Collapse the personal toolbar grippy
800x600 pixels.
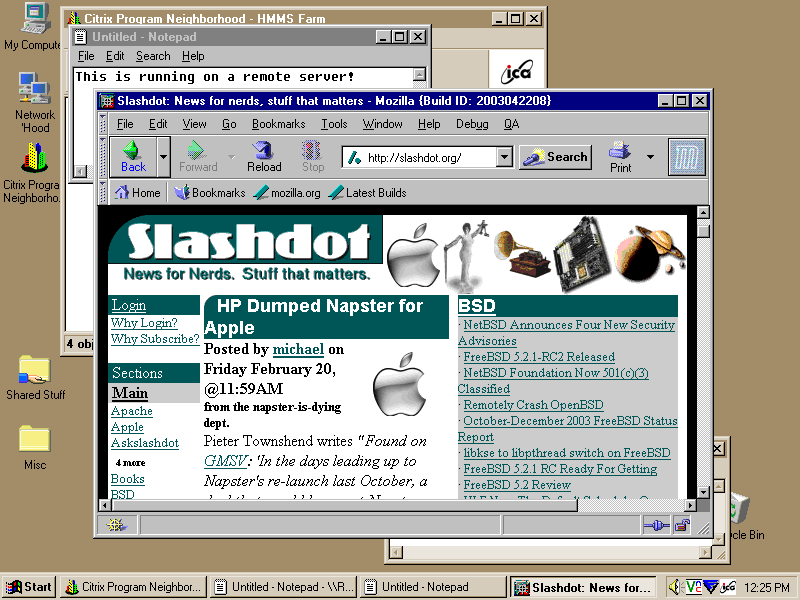(x=103, y=193)
